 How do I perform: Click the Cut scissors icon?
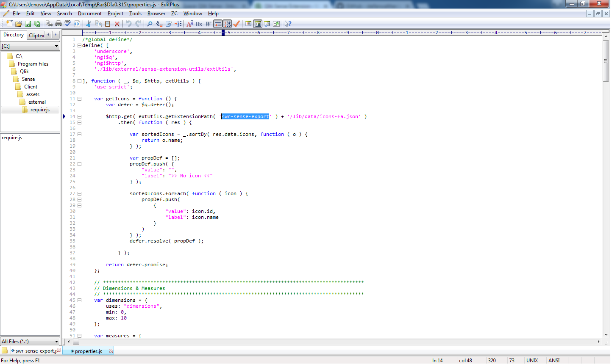coord(89,24)
